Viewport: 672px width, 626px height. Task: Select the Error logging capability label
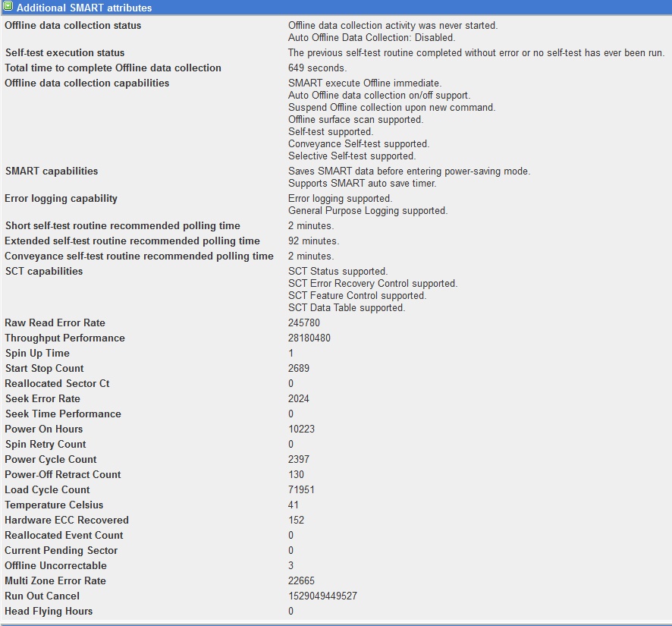(61, 199)
